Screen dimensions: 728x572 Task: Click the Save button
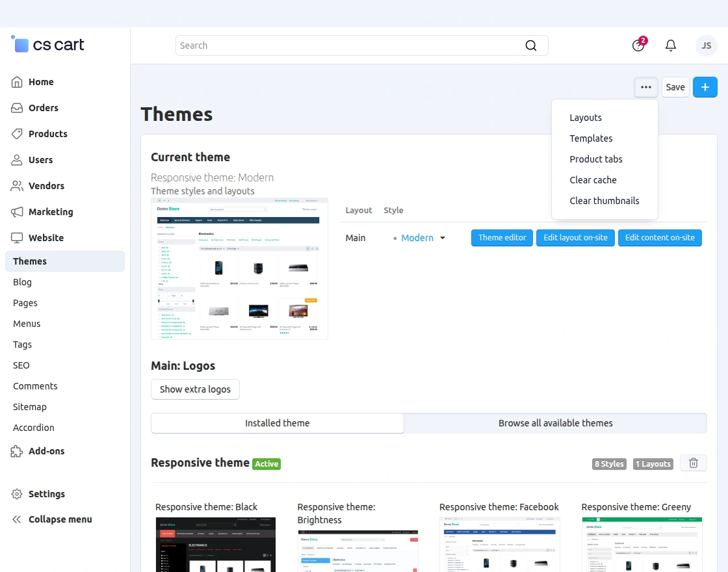[675, 87]
